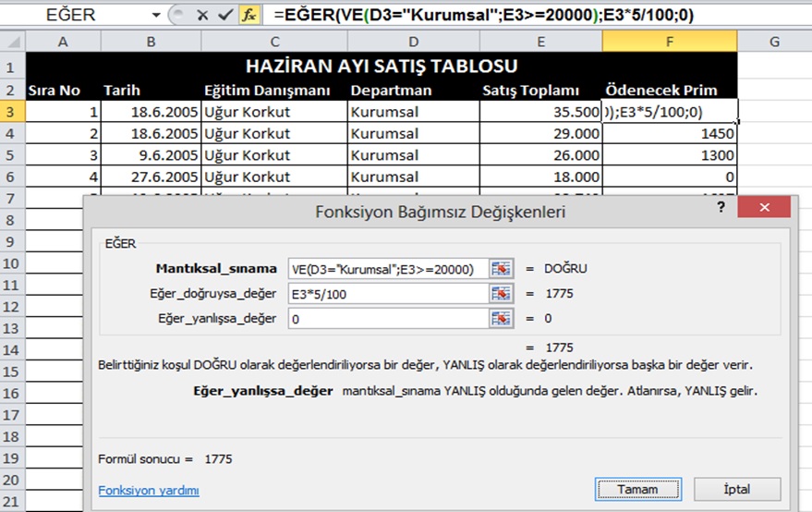Image resolution: width=812 pixels, height=512 pixels.
Task: Click date cell 9.6.2005
Action: 151,155
